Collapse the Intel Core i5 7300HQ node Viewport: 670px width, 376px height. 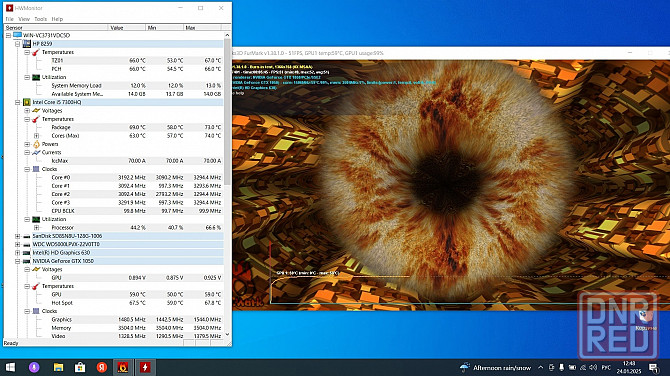point(18,102)
